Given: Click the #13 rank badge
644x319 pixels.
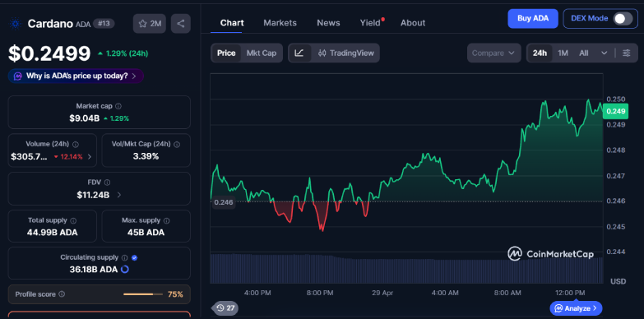Looking at the screenshot, I should pos(104,23).
